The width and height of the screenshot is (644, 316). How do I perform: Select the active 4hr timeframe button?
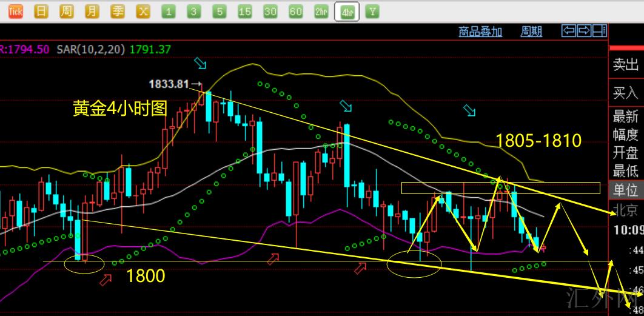(347, 12)
